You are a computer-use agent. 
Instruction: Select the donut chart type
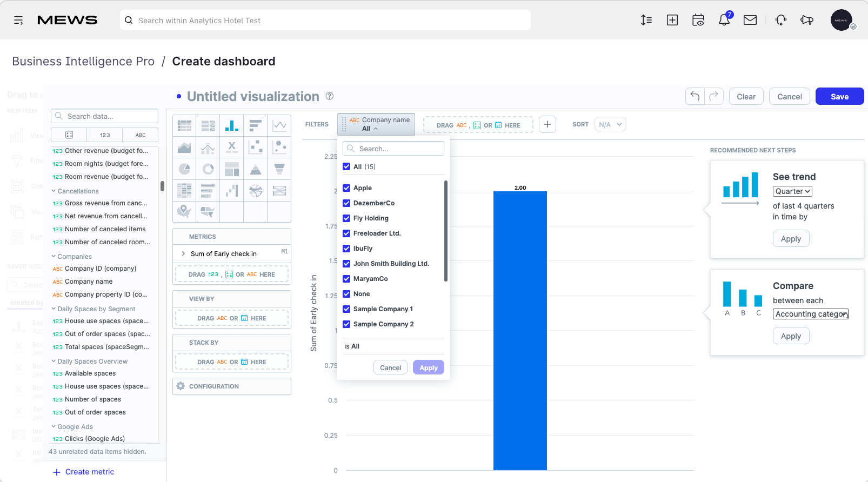[x=208, y=169]
